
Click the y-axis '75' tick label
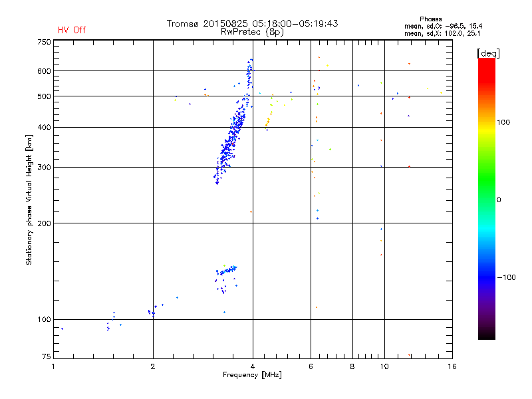tap(47, 356)
